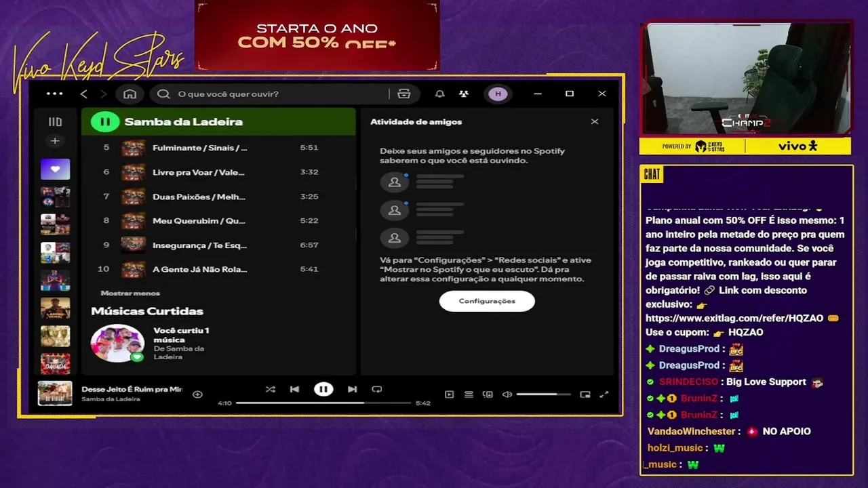Open Connect to a device icon
The height and width of the screenshot is (488, 868).
click(488, 394)
